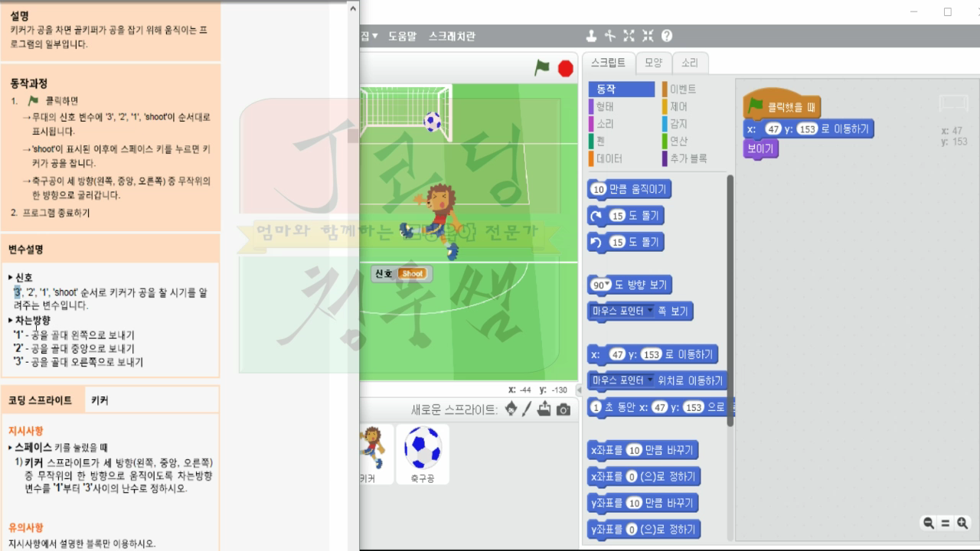Open the 소리 tab
The width and height of the screenshot is (980, 551).
(x=690, y=63)
